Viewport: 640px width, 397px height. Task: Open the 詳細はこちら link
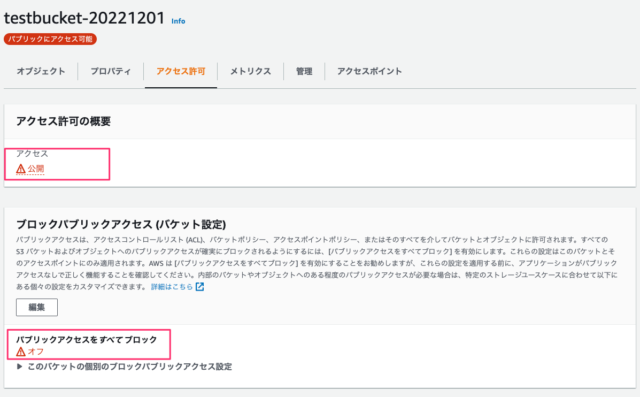172,287
